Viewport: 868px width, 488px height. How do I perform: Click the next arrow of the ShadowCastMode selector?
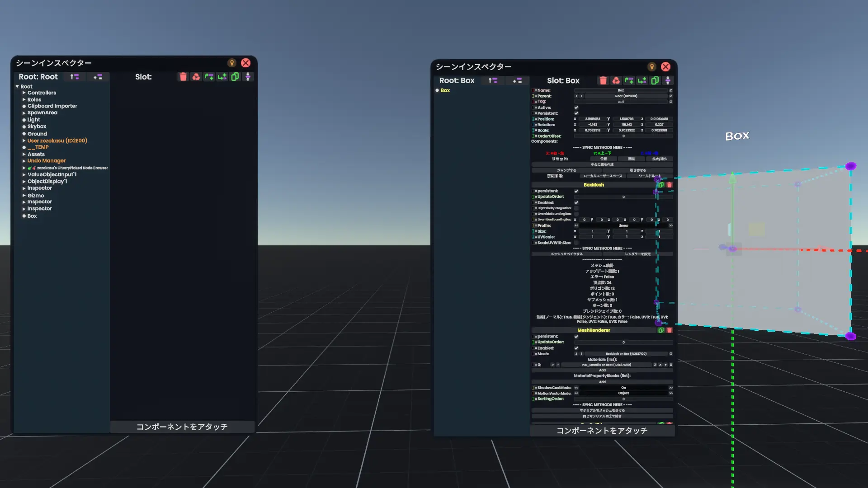point(671,388)
